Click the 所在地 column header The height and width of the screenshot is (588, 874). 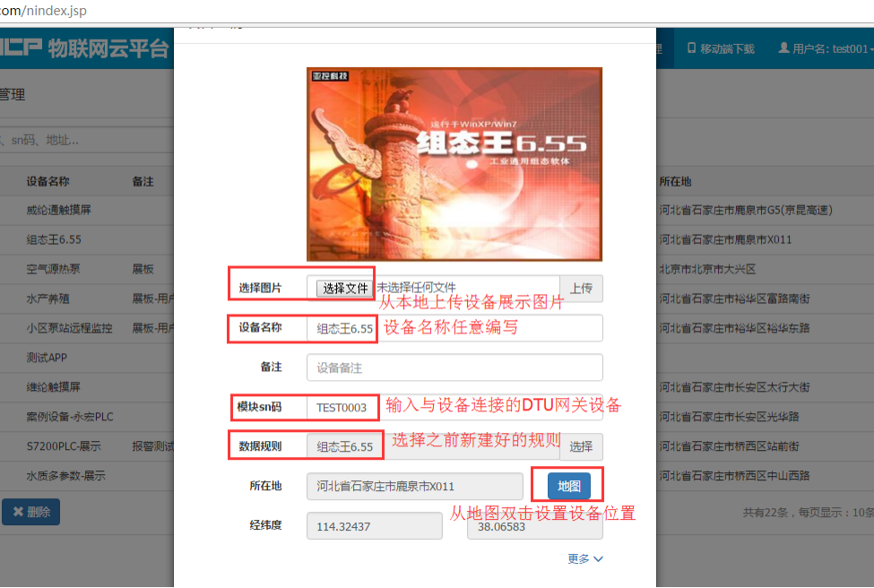pos(675,181)
